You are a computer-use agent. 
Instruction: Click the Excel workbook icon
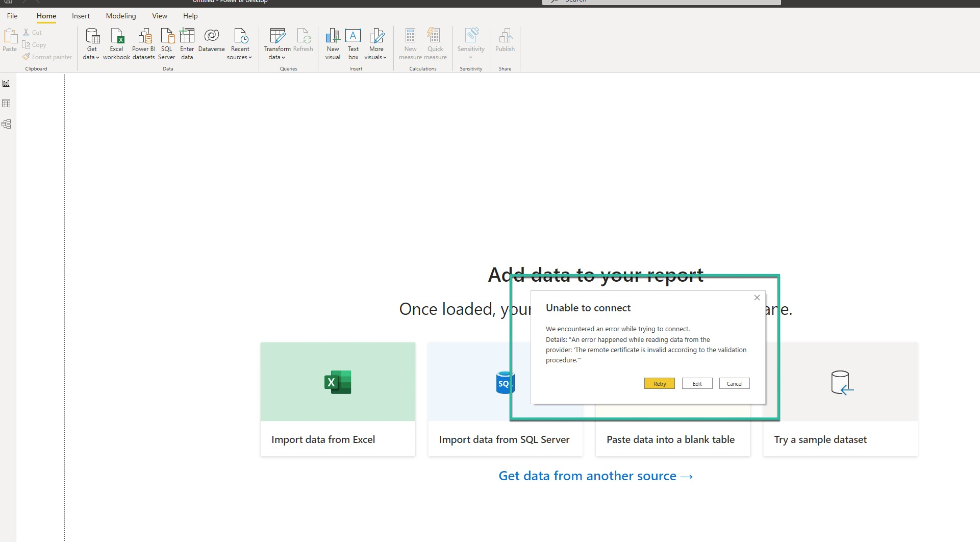(116, 44)
